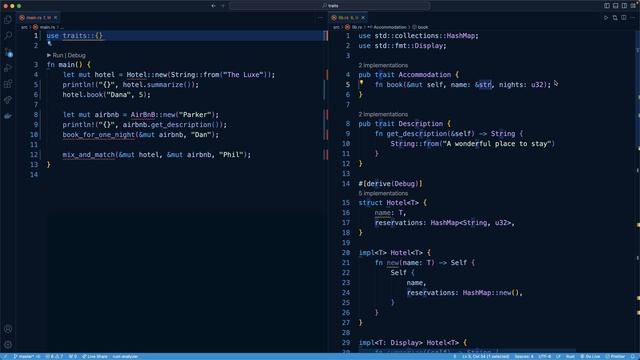
Task: Open Source Control view with badge
Action: coord(8,52)
